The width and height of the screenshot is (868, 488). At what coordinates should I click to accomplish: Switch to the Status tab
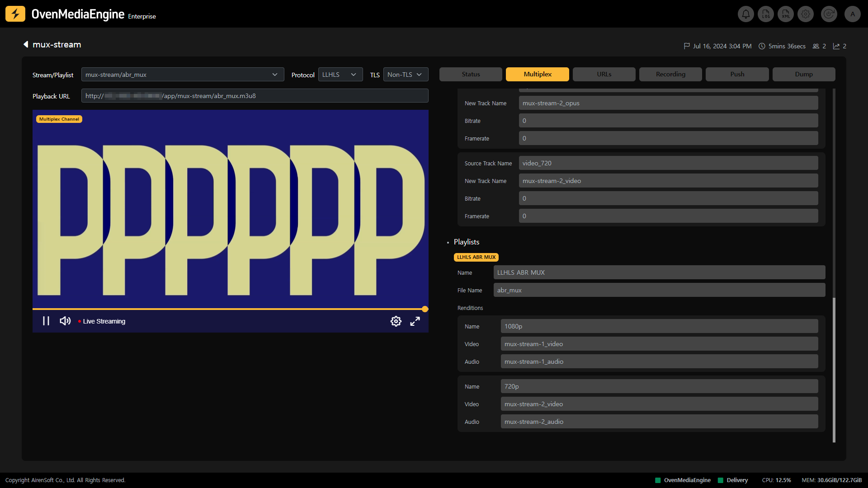coord(471,74)
